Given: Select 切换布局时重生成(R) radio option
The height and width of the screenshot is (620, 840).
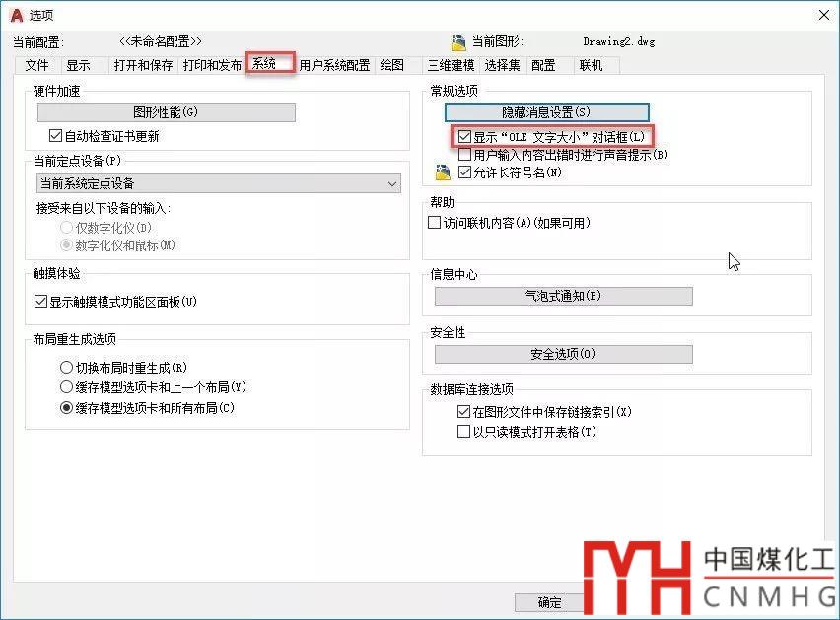Looking at the screenshot, I should (66, 368).
